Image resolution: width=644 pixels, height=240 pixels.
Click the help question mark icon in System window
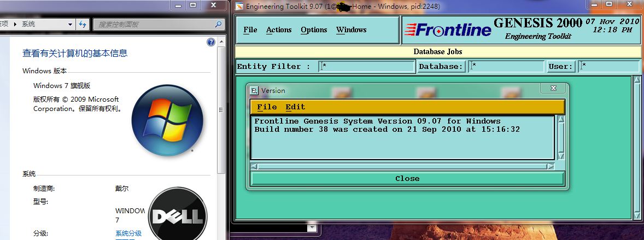click(211, 42)
